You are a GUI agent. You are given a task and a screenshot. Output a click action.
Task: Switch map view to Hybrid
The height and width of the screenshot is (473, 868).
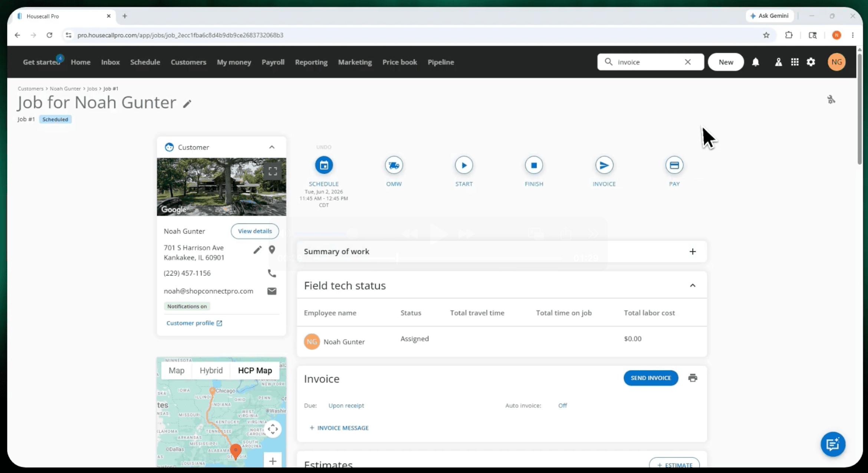[x=211, y=370]
